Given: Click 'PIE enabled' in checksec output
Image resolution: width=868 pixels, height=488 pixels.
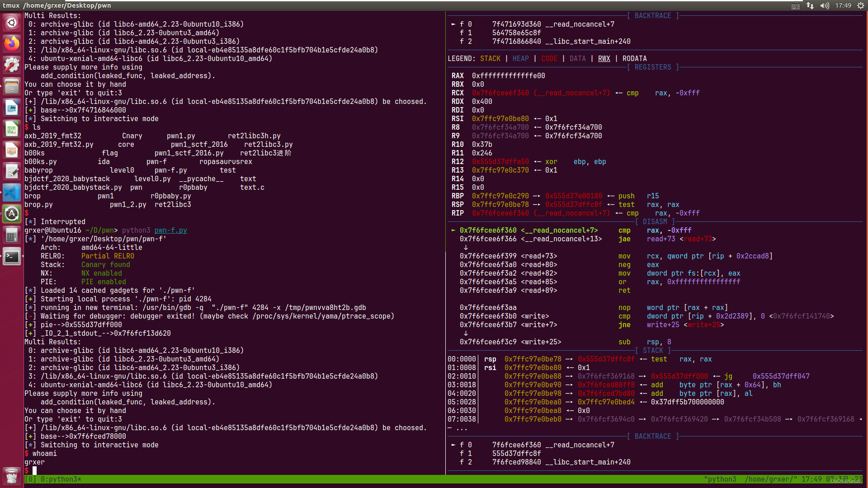Looking at the screenshot, I should (x=104, y=282).
